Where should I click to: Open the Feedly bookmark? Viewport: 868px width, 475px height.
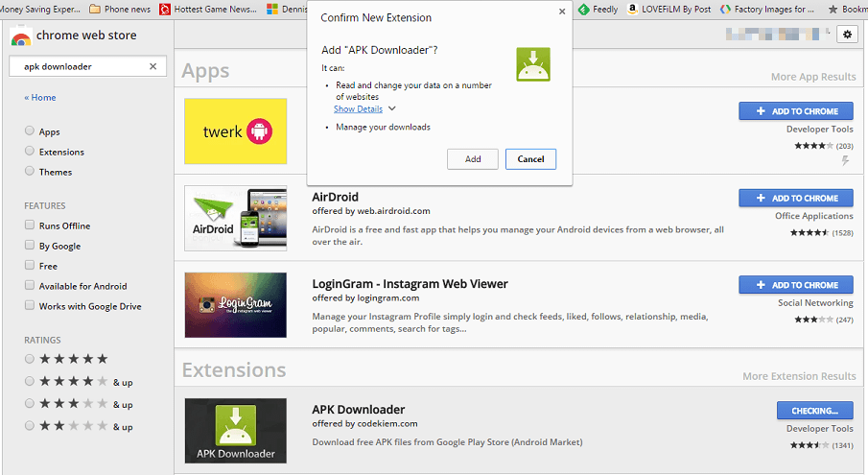coord(598,9)
